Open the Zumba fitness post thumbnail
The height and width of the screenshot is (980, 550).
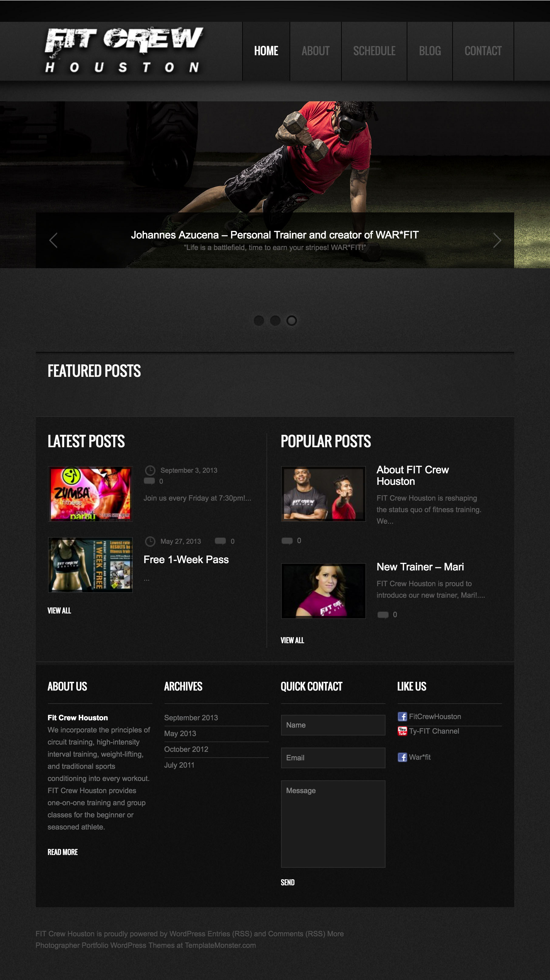tap(90, 494)
